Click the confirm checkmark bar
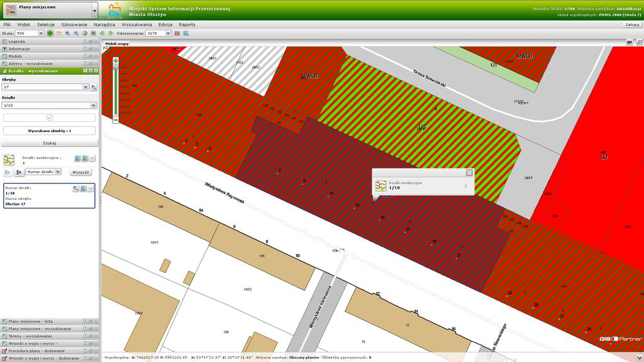The image size is (644, 362). [x=49, y=118]
